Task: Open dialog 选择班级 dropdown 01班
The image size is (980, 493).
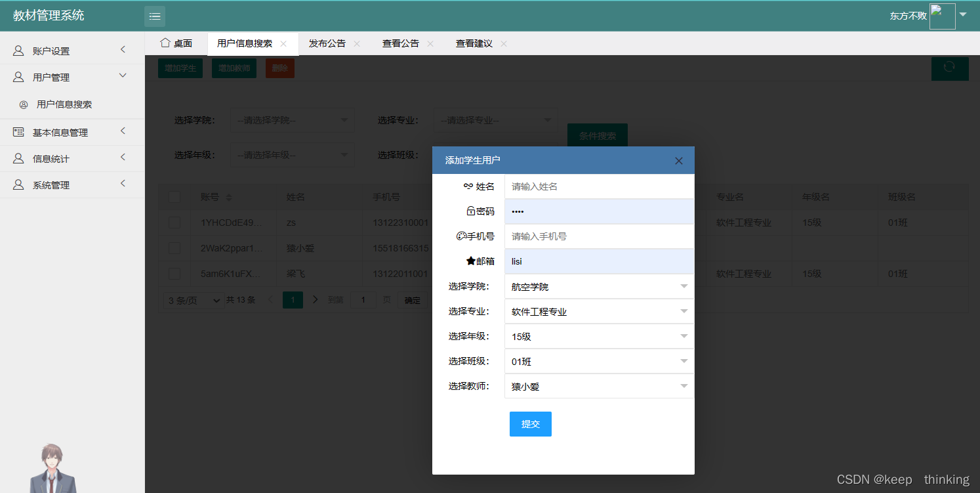Action: coord(600,362)
